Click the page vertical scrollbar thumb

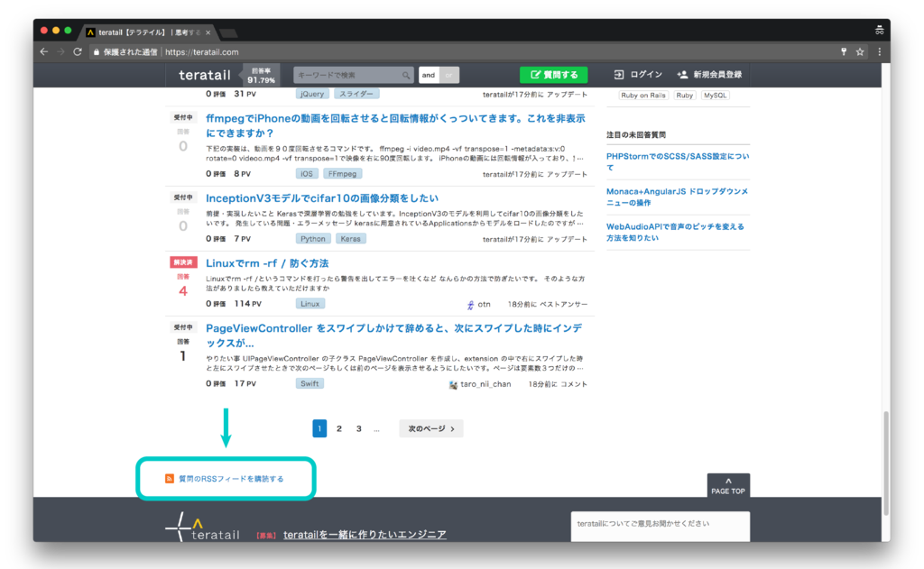coord(886,463)
